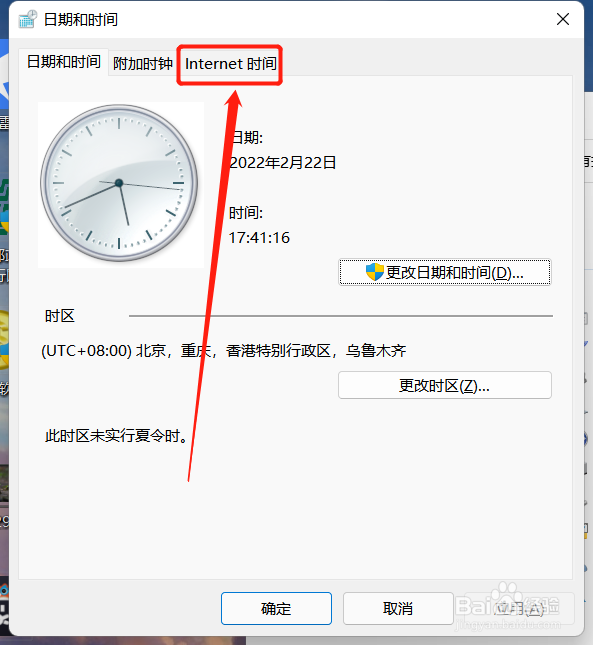Click the 更改时区(Z)... button
Screen dimensions: 593x645
pyautogui.click(x=445, y=385)
